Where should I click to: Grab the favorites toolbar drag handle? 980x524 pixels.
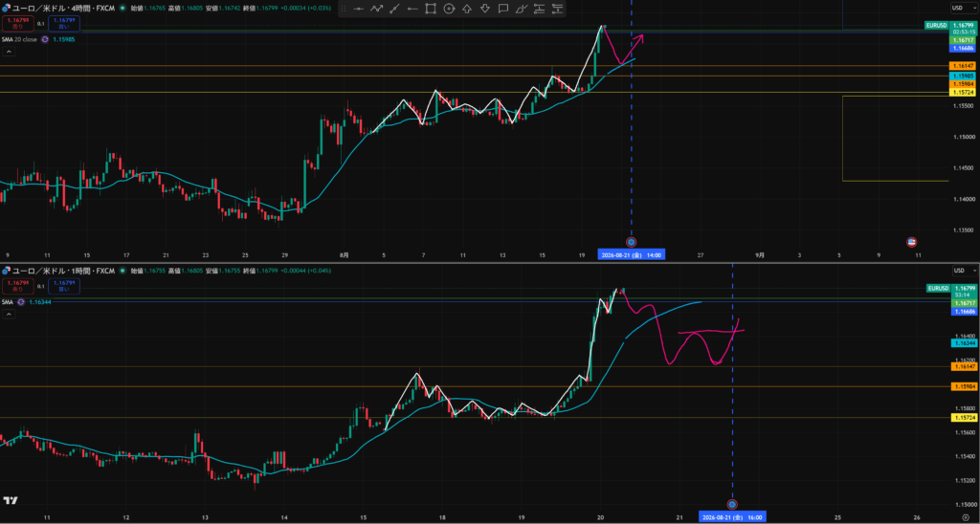pos(344,9)
